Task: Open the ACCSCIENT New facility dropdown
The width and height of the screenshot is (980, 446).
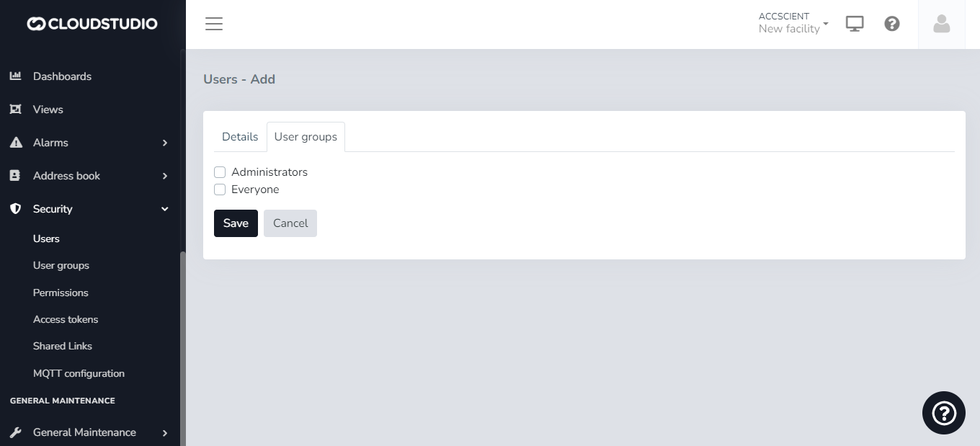Action: tap(793, 23)
